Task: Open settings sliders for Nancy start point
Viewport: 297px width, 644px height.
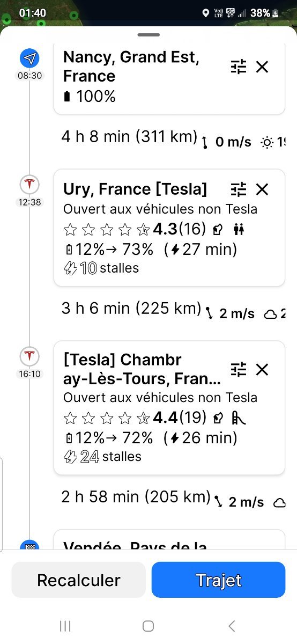Action: tap(239, 67)
